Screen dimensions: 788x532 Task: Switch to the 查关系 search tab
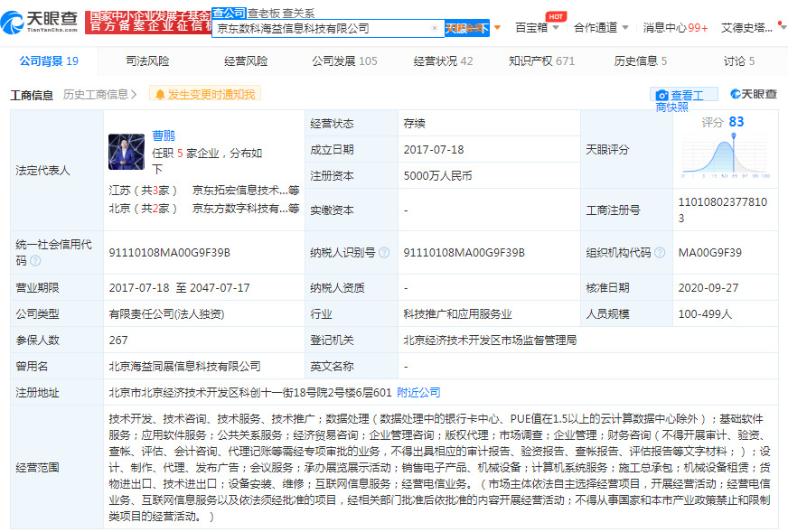(298, 14)
